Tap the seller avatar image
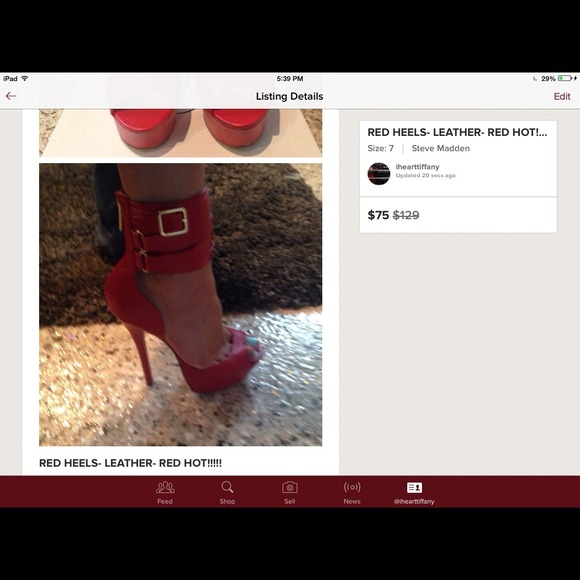The image size is (580, 580). tap(379, 173)
